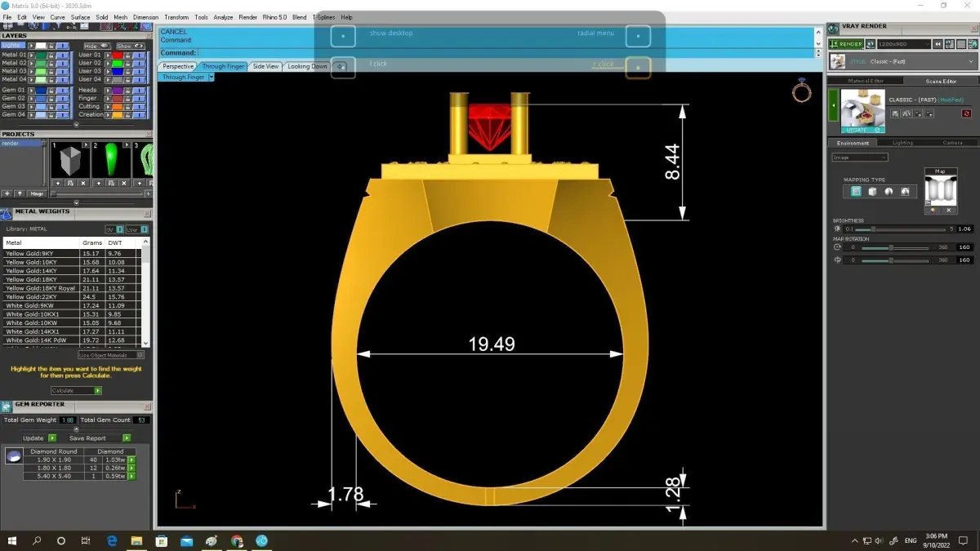Click the Mngr button in Projects
Viewport: 980px width, 551px height.
tap(37, 193)
